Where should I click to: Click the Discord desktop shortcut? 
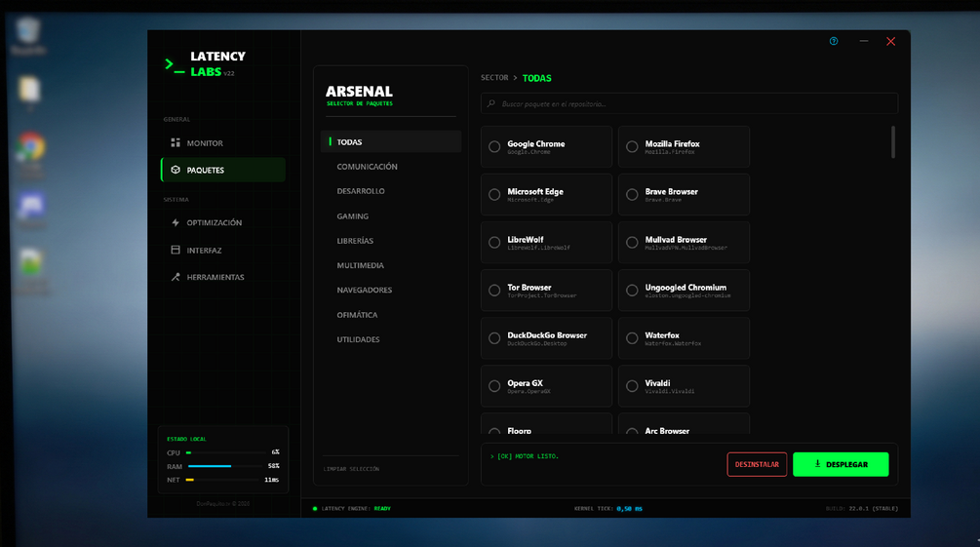coord(30,211)
